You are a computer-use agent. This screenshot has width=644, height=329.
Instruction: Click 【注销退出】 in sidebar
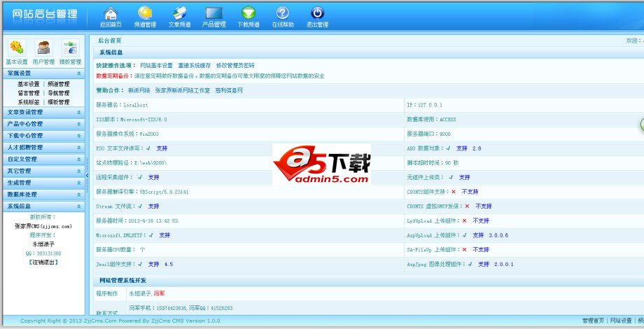click(x=43, y=262)
